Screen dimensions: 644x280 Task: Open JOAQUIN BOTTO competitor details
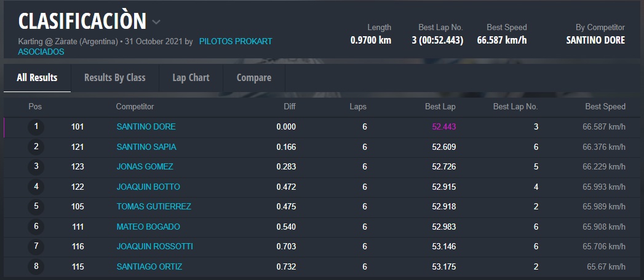point(148,187)
